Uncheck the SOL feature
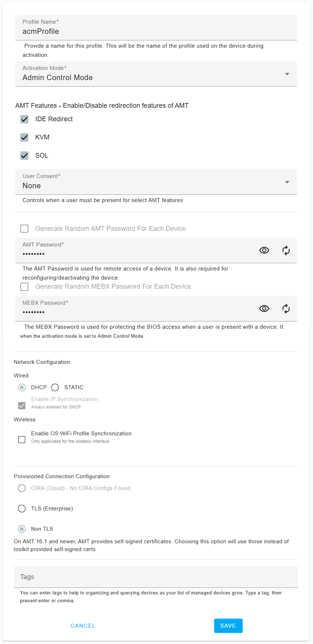 pyautogui.click(x=24, y=155)
